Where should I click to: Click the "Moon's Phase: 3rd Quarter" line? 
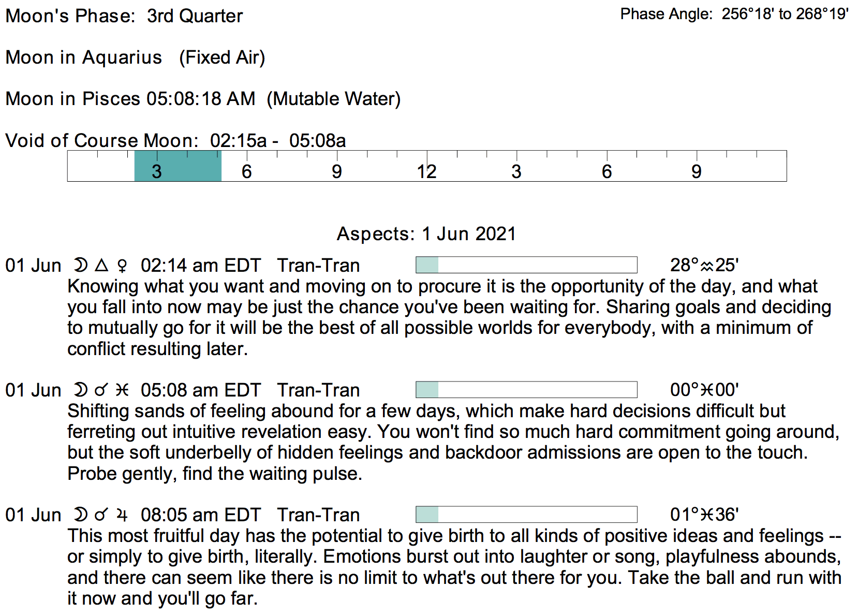(124, 16)
